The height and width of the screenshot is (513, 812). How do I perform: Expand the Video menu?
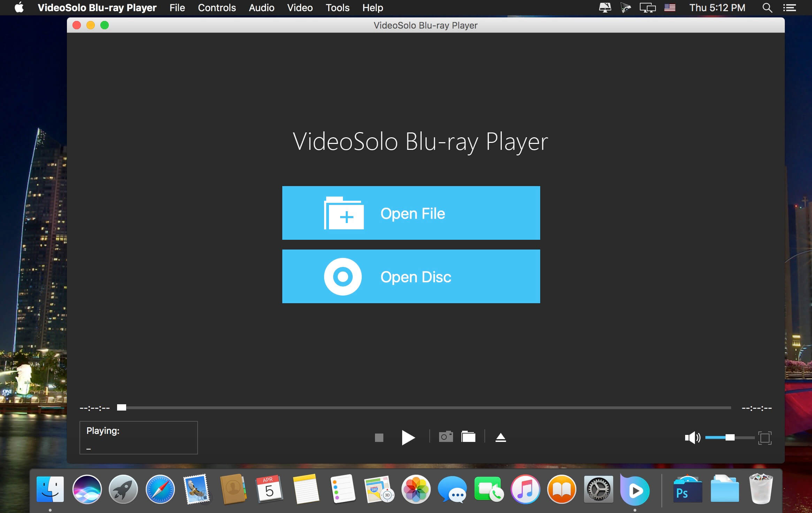point(300,8)
